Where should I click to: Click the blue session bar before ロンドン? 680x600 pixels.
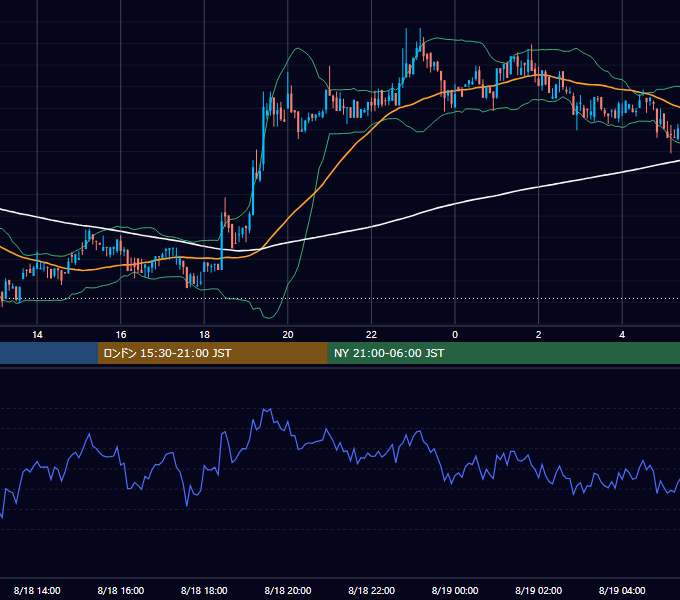pos(49,353)
